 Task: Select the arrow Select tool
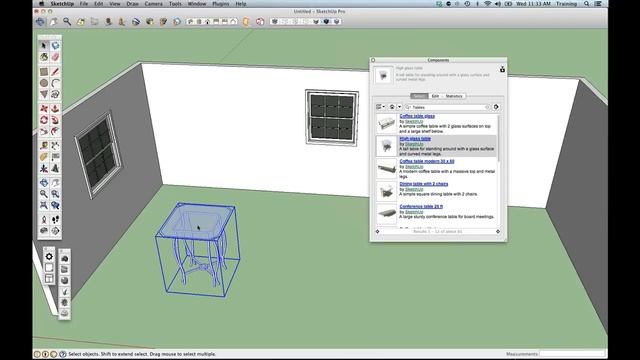pos(44,45)
